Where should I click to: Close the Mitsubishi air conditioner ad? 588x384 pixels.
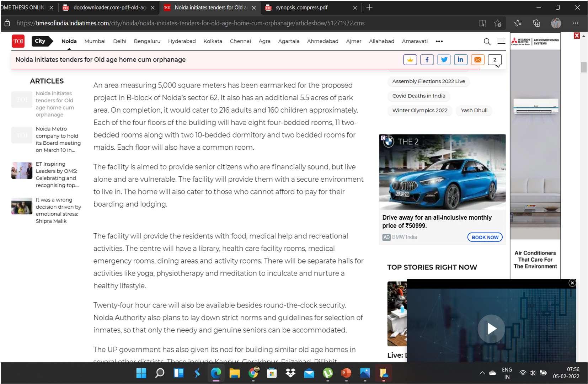click(577, 36)
